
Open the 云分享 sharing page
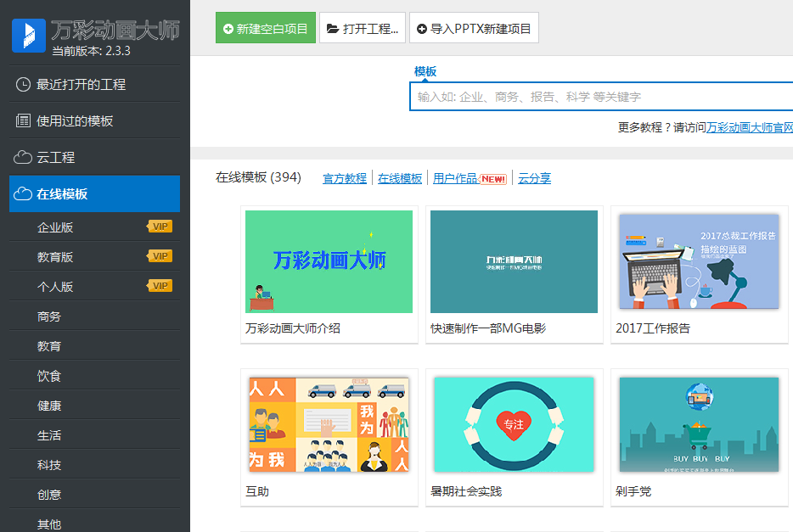pyautogui.click(x=534, y=179)
